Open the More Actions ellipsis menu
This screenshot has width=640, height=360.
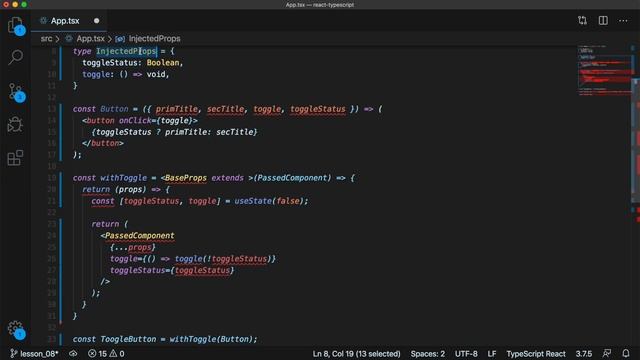623,20
